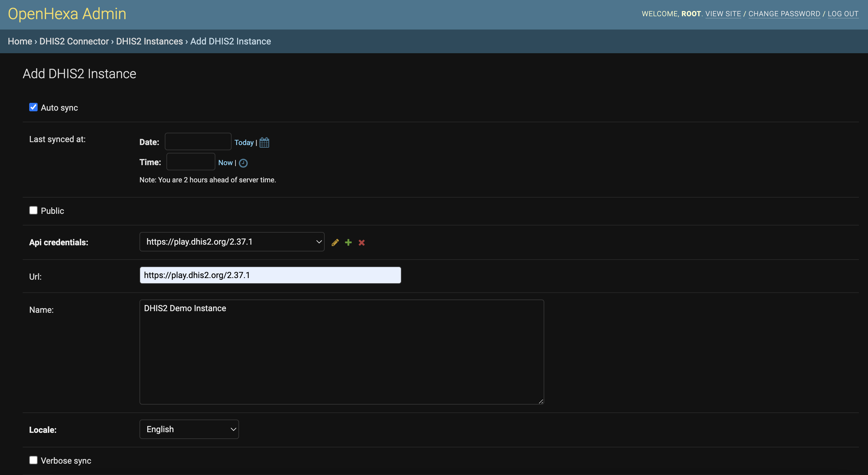868x475 pixels.
Task: Click into the Name text area
Action: click(342, 352)
